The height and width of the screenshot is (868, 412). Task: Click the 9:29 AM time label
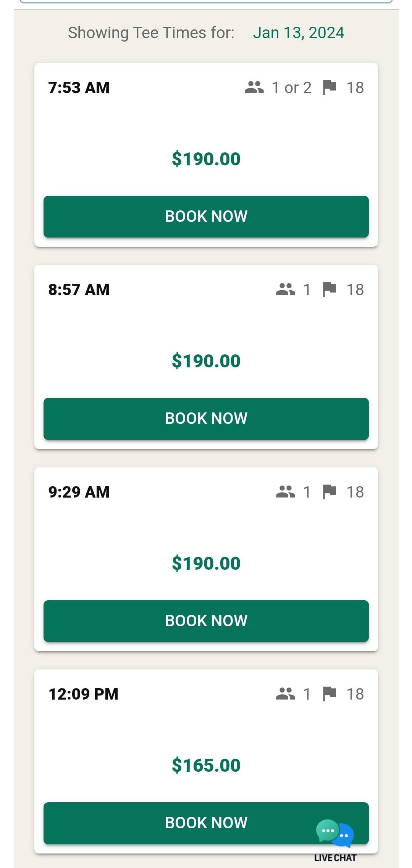(79, 492)
